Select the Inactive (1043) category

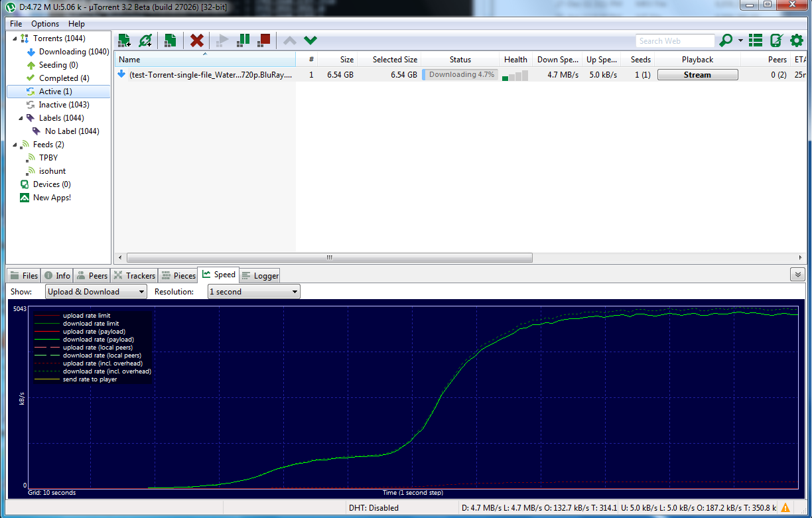pos(58,105)
